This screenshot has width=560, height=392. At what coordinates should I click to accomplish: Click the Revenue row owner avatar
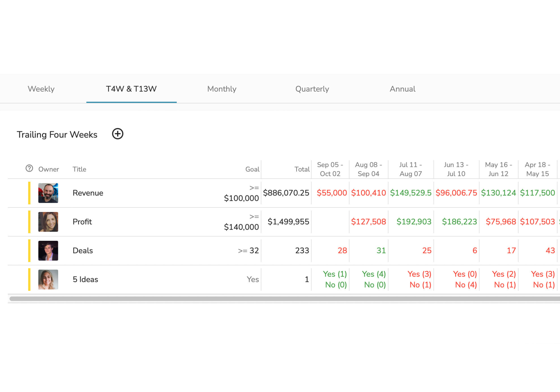click(48, 193)
